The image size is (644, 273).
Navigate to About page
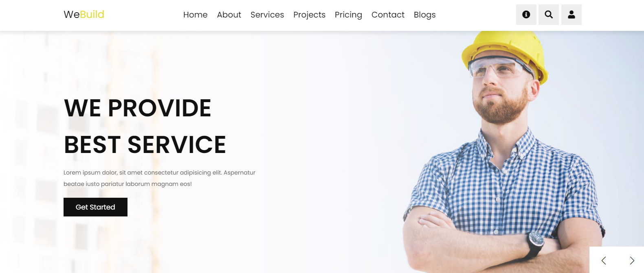coord(229,15)
